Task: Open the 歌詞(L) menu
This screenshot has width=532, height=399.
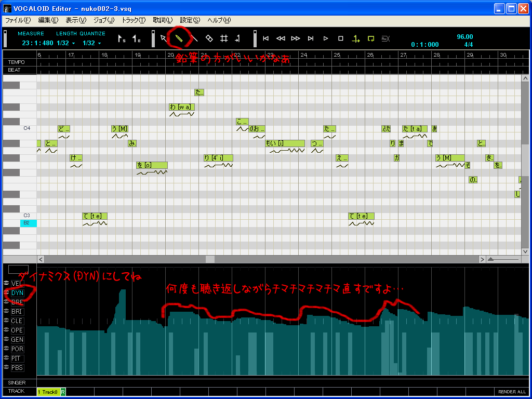Action: [x=163, y=20]
